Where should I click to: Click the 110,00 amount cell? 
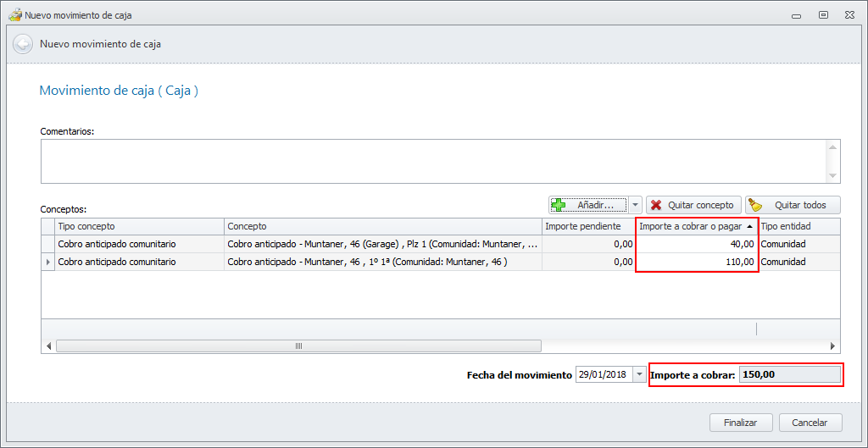[x=696, y=263]
